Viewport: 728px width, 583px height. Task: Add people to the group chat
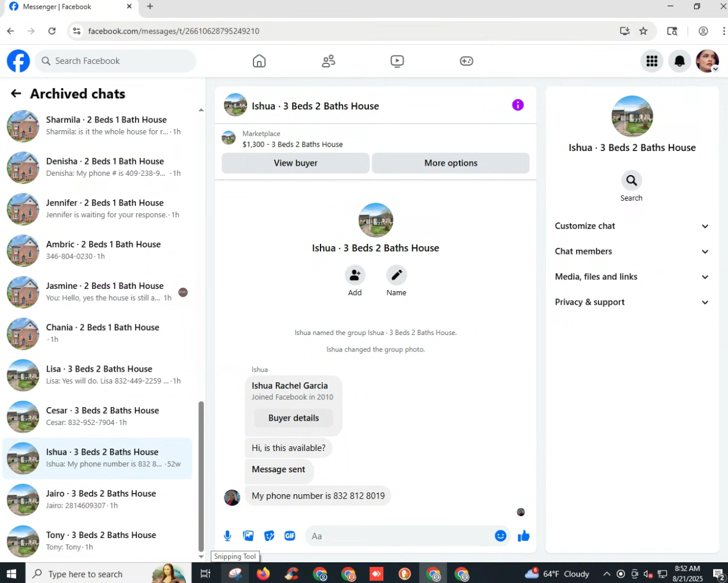point(355,275)
